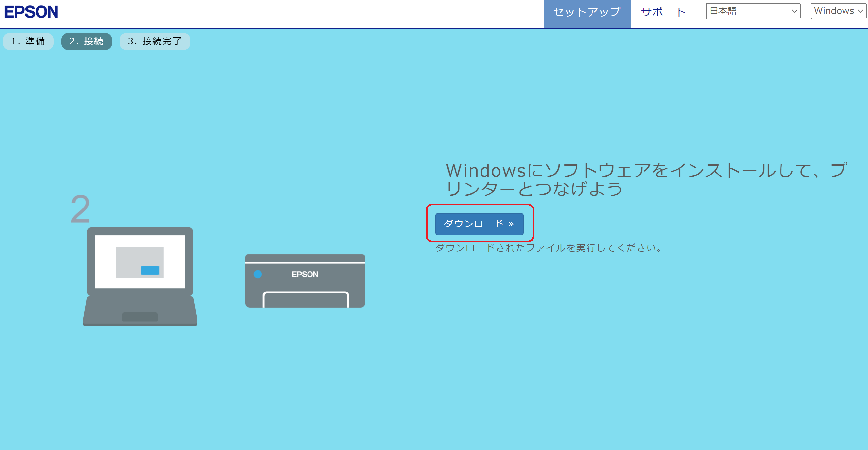Screen dimensions: 868x450
Task: Switch to the セットアップ tab
Action: tap(587, 12)
